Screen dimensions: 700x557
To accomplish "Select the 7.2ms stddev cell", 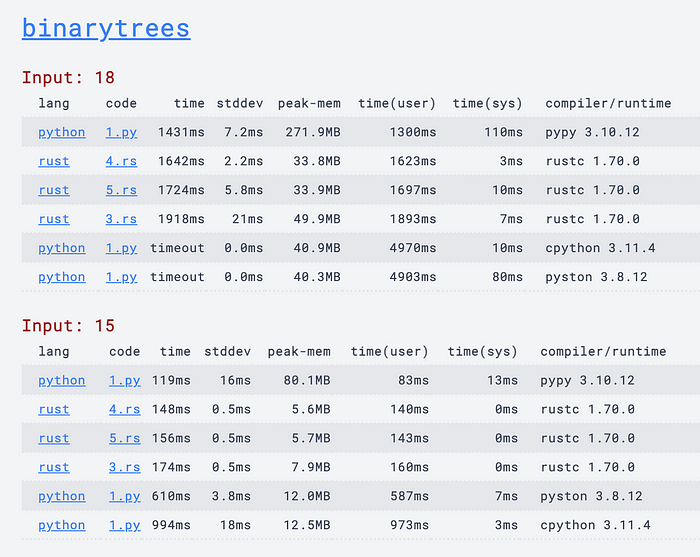I will [244, 132].
